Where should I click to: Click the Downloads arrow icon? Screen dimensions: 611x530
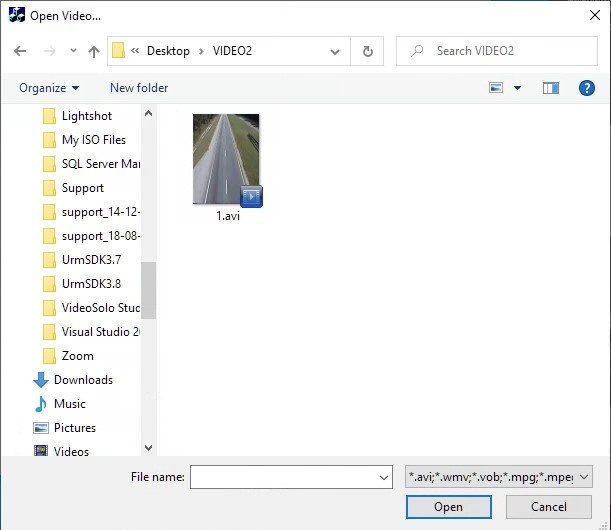pos(41,380)
